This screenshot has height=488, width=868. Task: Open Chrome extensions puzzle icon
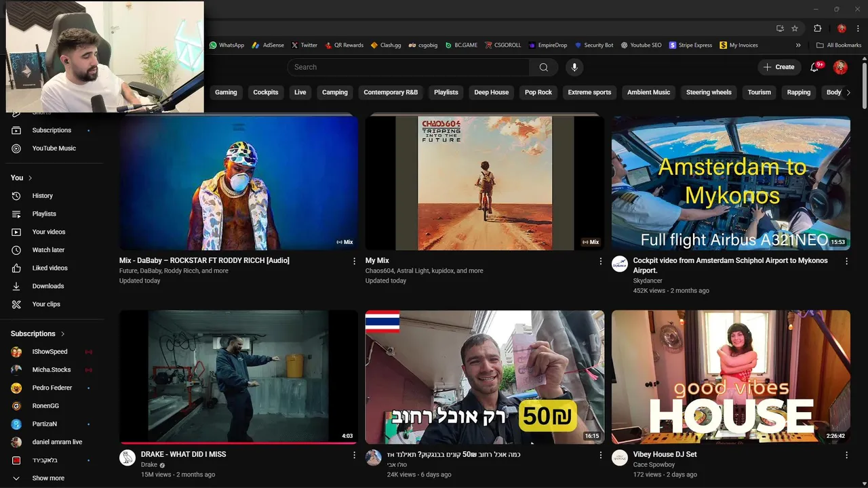click(817, 28)
